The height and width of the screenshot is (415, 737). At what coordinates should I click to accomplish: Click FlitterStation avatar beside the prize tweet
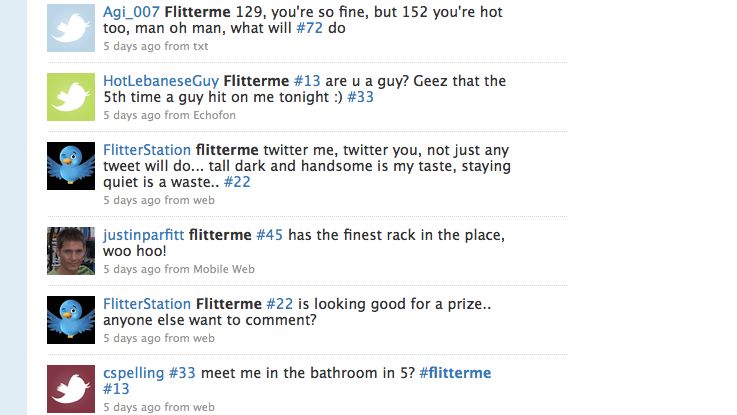coord(71,320)
